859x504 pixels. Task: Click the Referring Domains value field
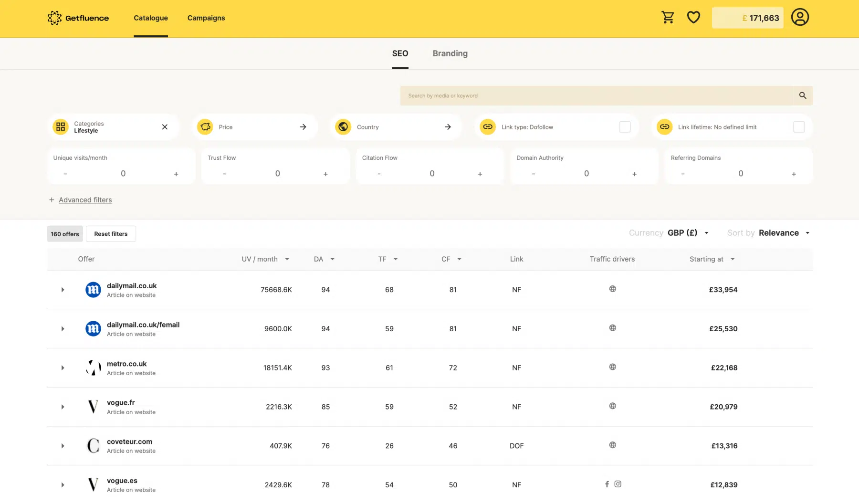click(x=741, y=174)
